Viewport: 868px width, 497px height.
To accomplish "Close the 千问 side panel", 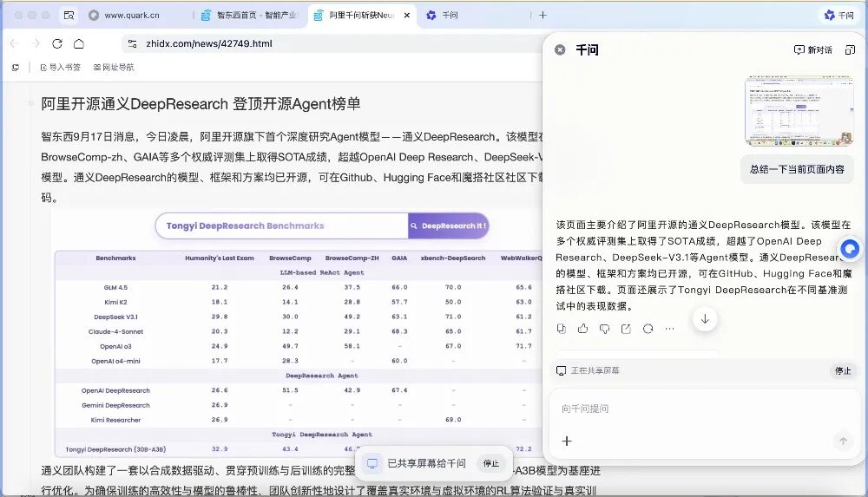I will point(560,49).
